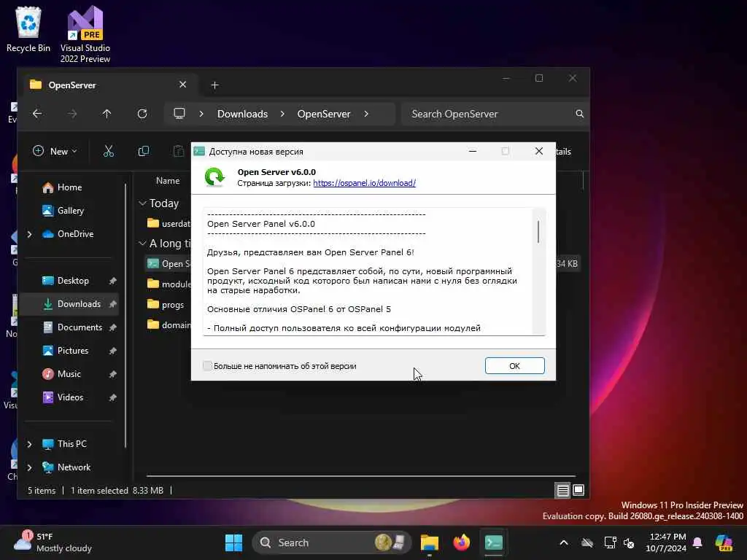The width and height of the screenshot is (747, 560).
Task: Expand chevron after Downloads in path
Action: (282, 114)
